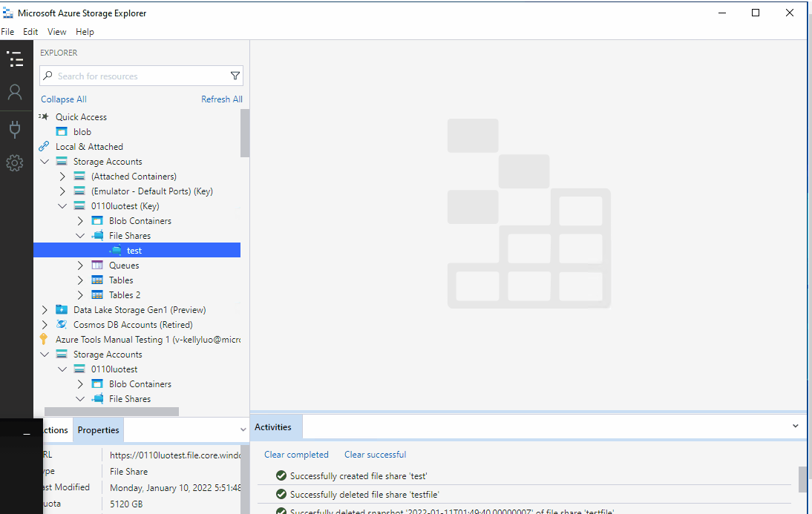Image resolution: width=812 pixels, height=514 pixels.
Task: Select the Blob Containers node icon
Action: click(x=97, y=220)
